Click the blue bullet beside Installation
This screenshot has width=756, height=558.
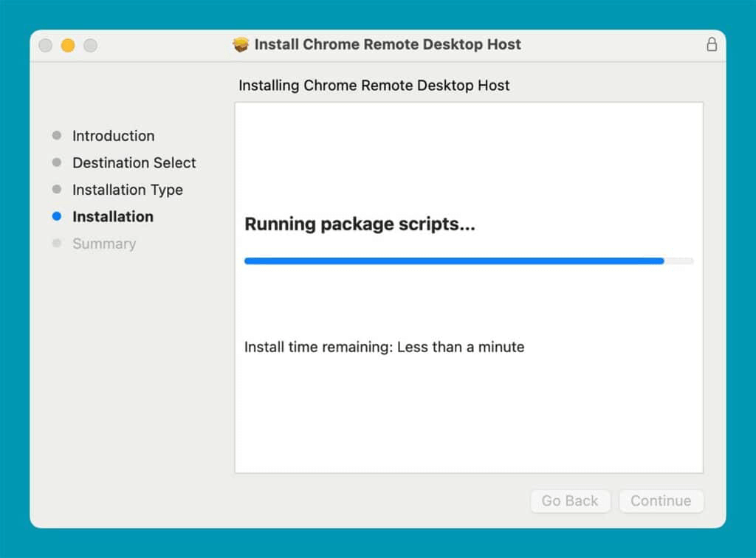57,216
